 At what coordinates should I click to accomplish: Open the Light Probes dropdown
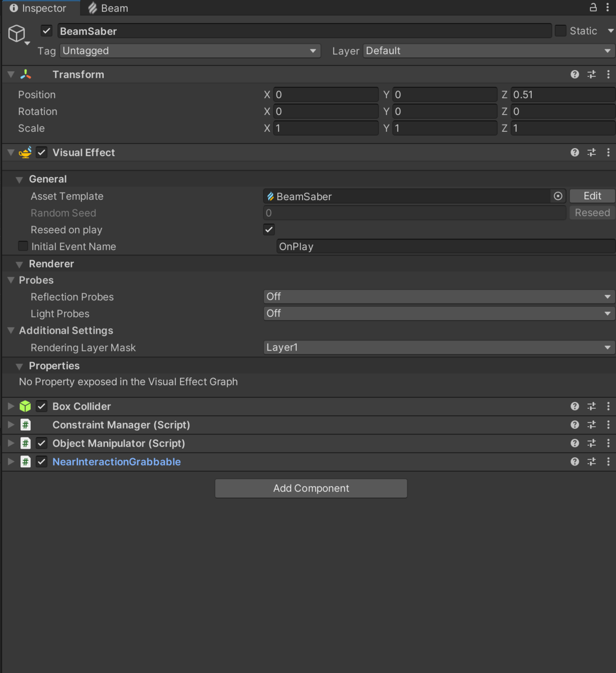click(439, 314)
